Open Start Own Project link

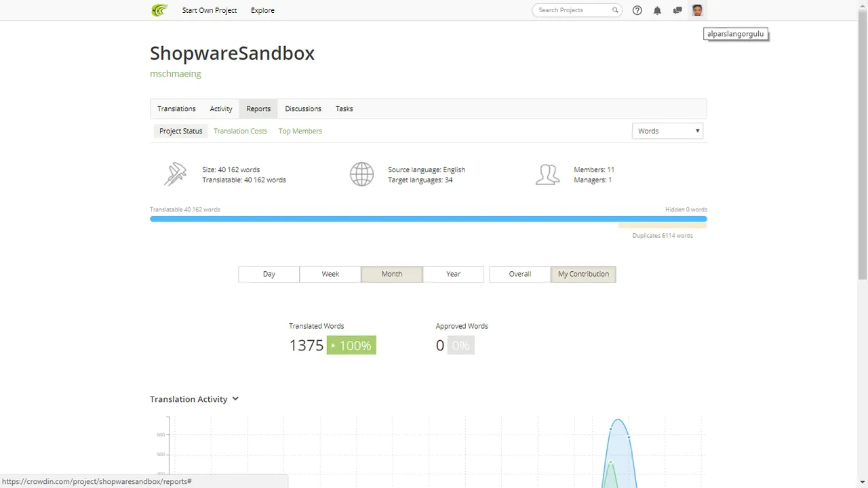click(209, 10)
